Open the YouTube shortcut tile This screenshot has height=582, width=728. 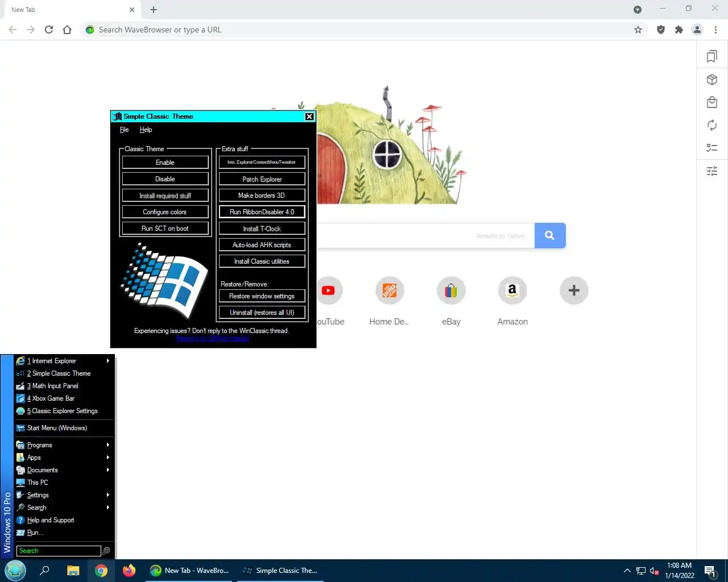click(x=328, y=290)
